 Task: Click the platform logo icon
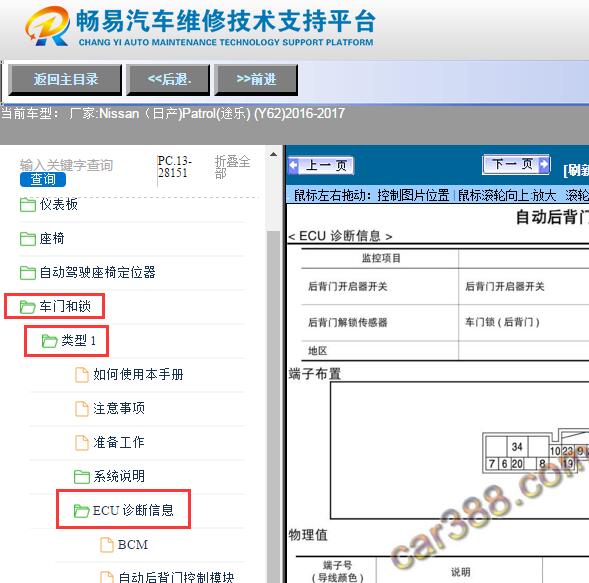pos(47,26)
